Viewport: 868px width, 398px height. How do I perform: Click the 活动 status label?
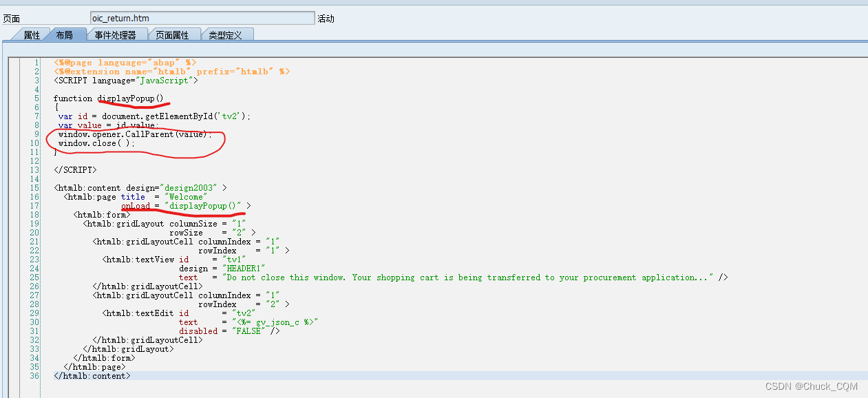pyautogui.click(x=326, y=19)
